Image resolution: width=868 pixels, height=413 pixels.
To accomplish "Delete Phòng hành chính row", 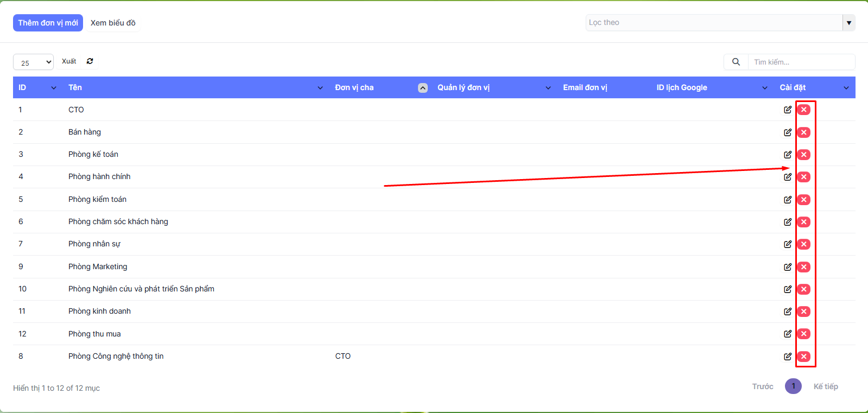I will 804,177.
